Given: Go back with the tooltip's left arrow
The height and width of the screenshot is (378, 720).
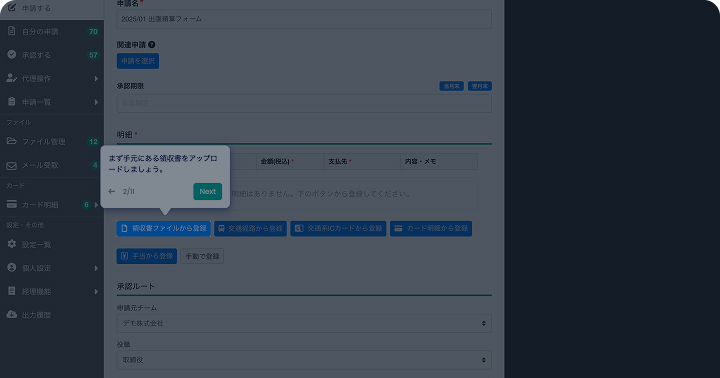Looking at the screenshot, I should 112,192.
